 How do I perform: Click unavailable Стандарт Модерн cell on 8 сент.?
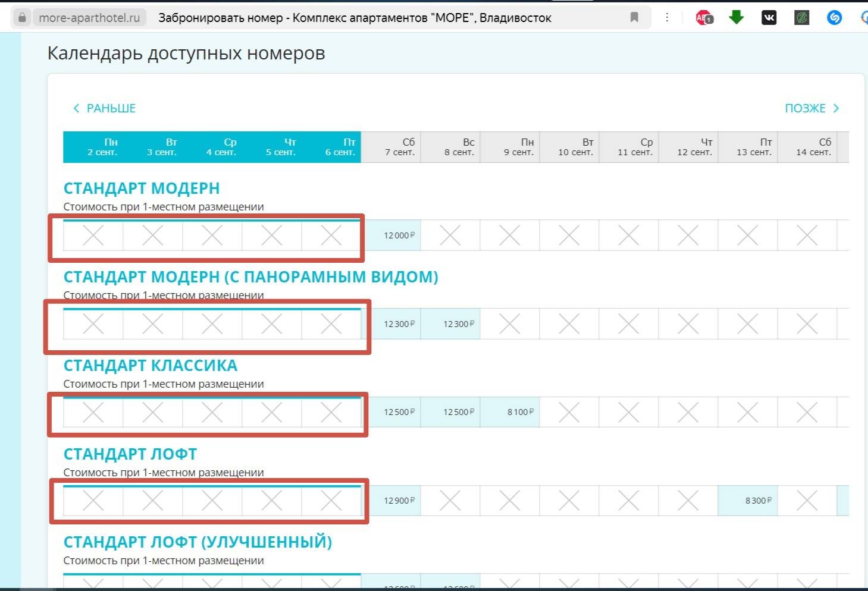click(450, 235)
